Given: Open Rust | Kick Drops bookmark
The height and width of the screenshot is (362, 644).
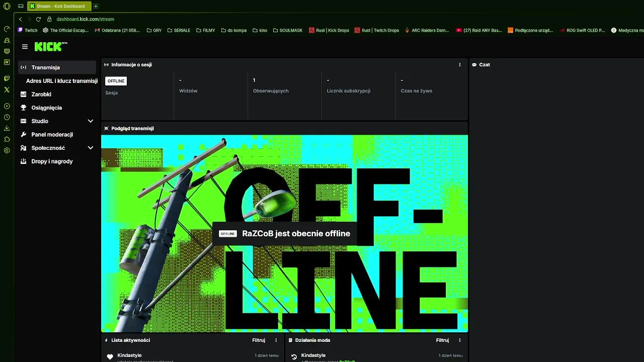Looking at the screenshot, I should pos(329,30).
